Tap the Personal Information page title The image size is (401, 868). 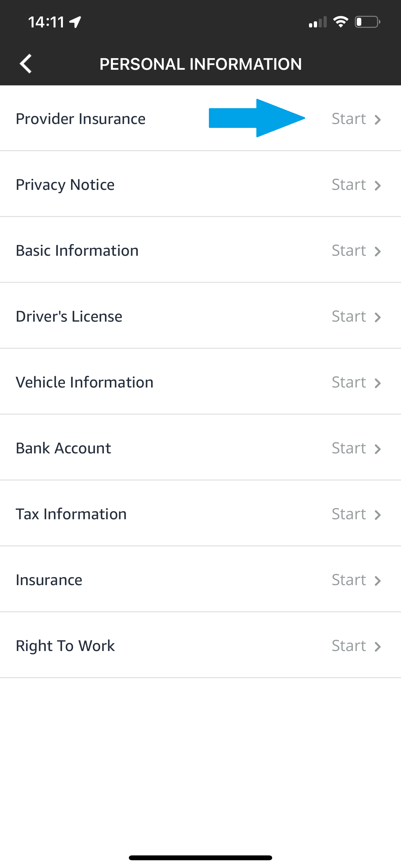pyautogui.click(x=200, y=64)
